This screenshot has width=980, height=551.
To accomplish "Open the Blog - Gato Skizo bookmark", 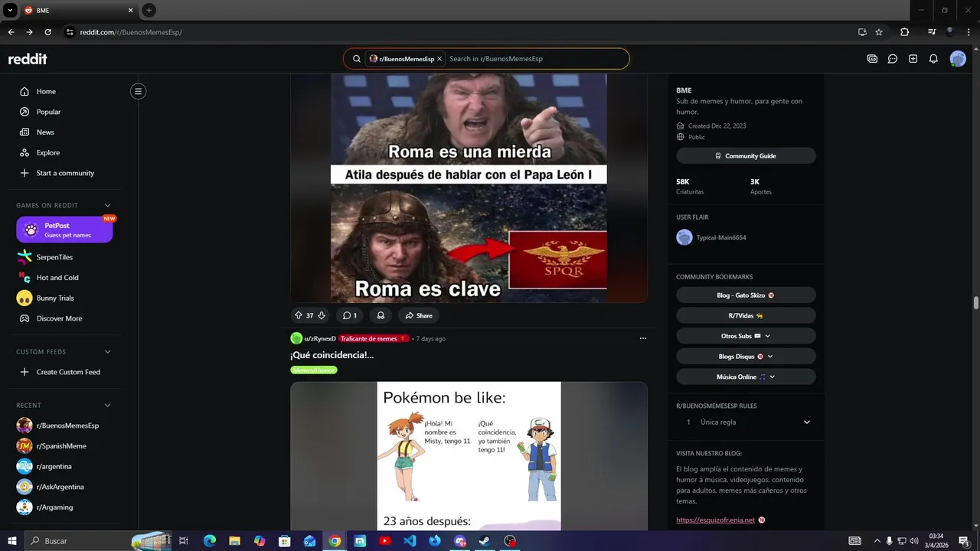I will (746, 295).
